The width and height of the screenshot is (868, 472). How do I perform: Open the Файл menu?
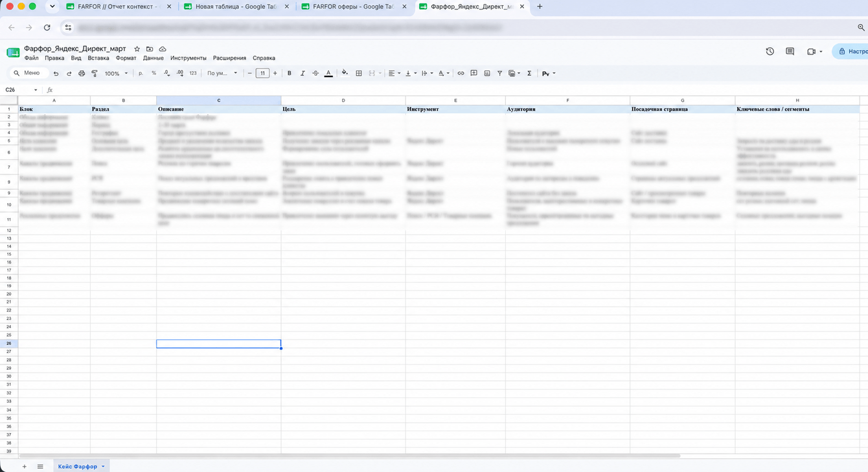tap(31, 58)
